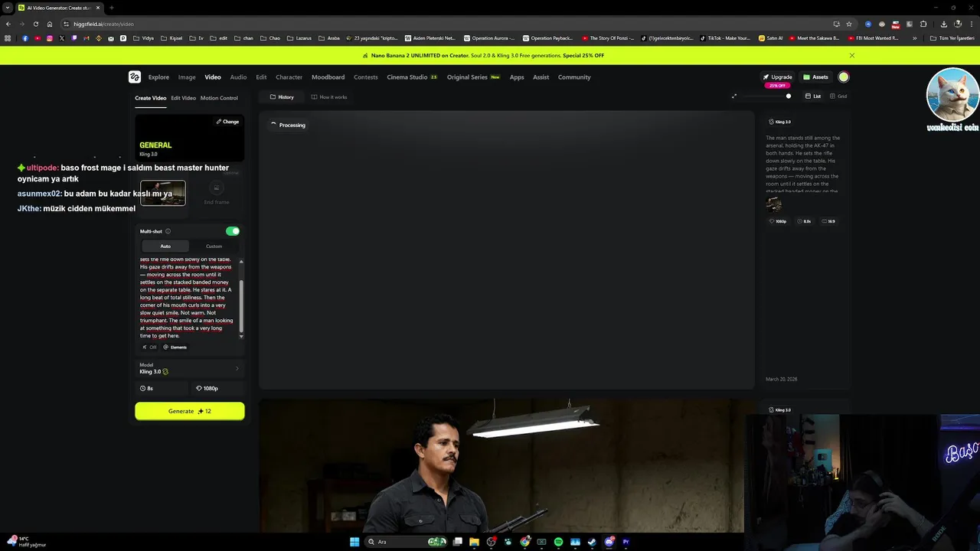Show more bookmarks with the chevron
The height and width of the screenshot is (551, 980).
(914, 38)
